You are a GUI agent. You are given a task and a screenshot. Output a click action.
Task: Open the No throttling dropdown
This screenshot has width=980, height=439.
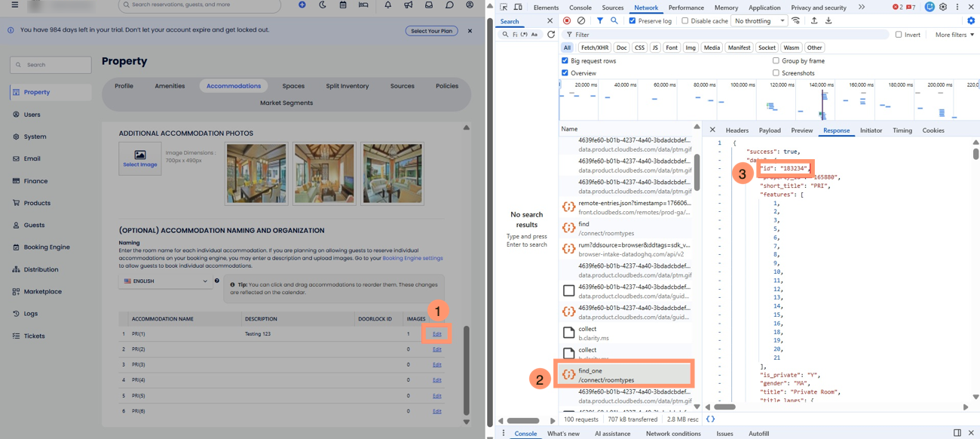click(x=759, y=21)
